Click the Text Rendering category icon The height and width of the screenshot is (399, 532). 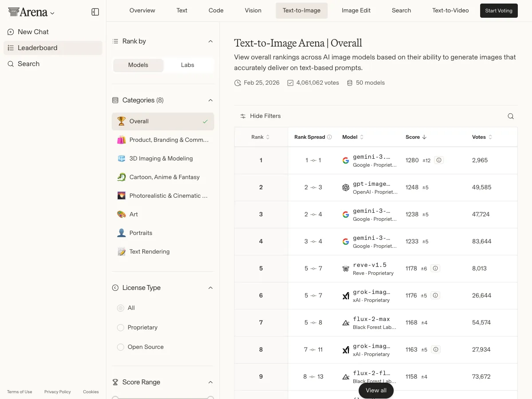point(121,251)
